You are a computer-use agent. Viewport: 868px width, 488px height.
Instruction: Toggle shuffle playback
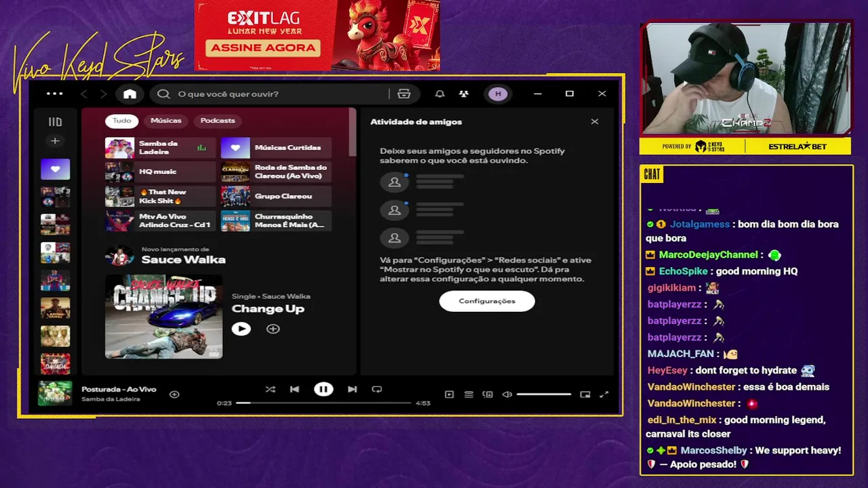271,389
